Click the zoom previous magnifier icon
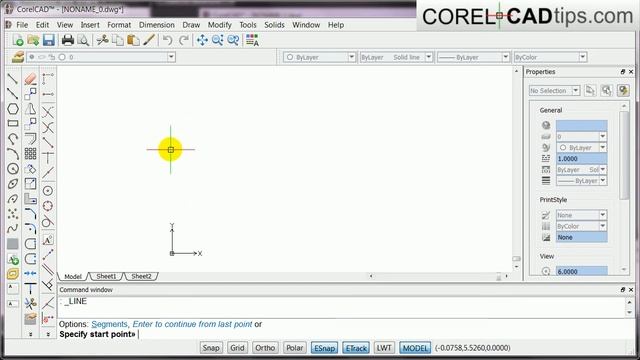 point(233,40)
